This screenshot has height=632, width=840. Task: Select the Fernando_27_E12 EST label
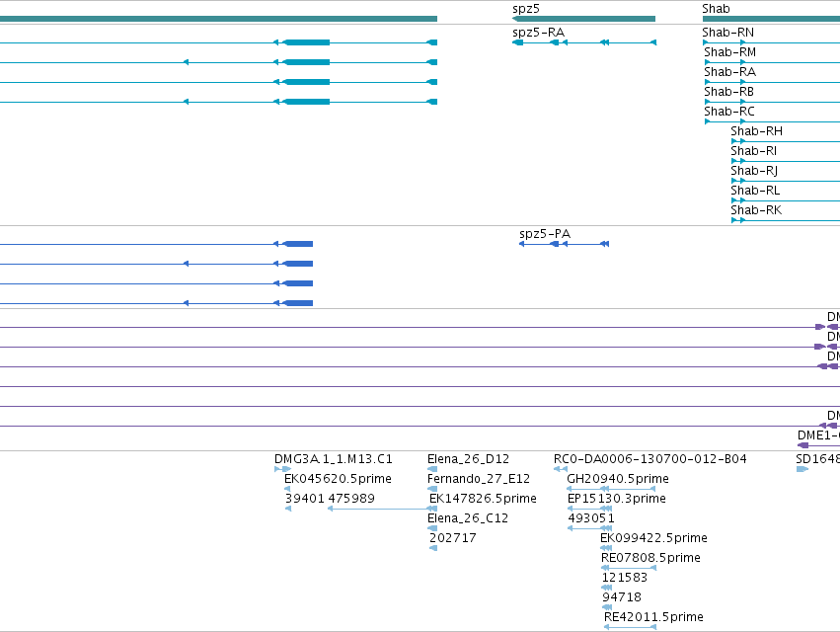[x=479, y=479]
